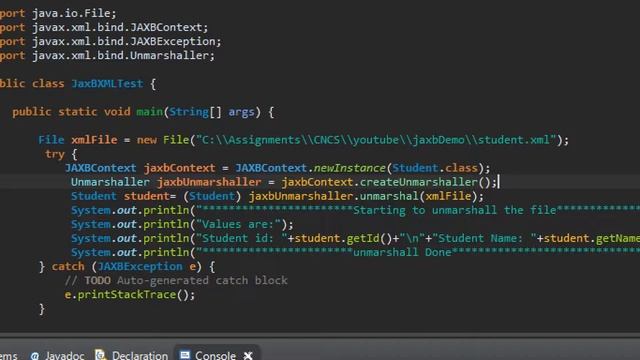Click the main method name

click(149, 112)
